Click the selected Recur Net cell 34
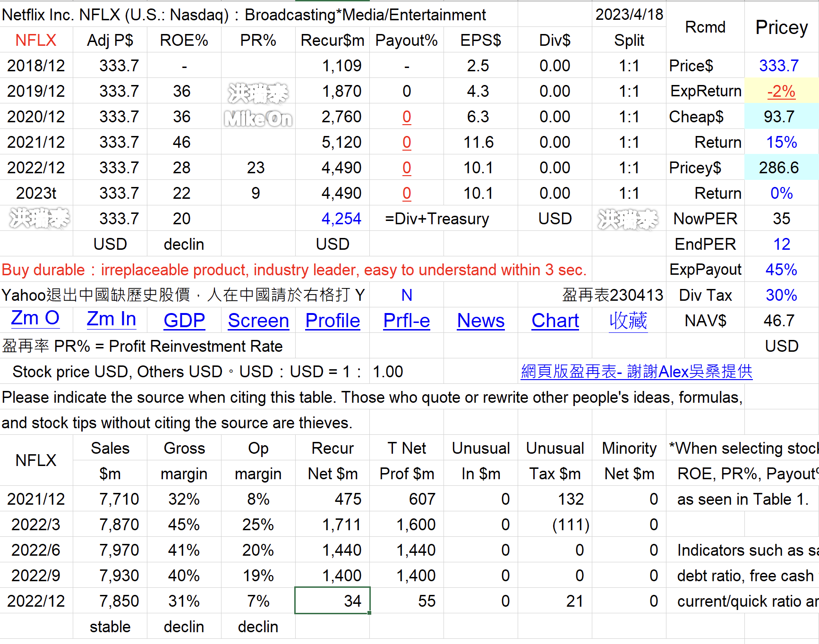819x644 pixels. point(333,601)
